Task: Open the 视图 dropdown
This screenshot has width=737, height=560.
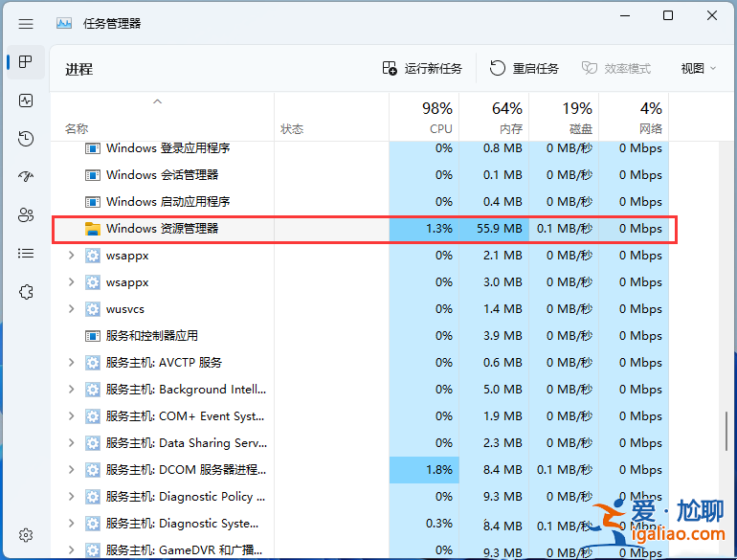Action: tap(699, 69)
